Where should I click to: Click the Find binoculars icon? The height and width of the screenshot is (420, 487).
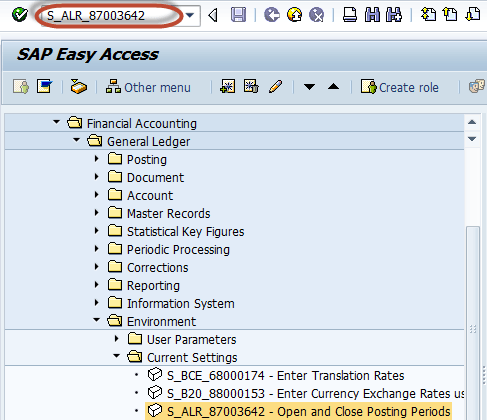pyautogui.click(x=372, y=15)
